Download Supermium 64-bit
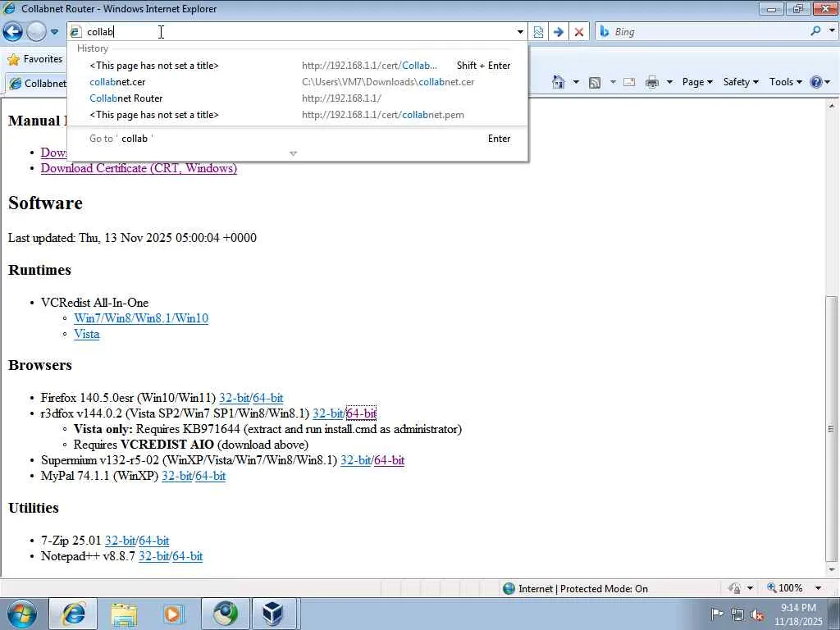 coord(389,460)
